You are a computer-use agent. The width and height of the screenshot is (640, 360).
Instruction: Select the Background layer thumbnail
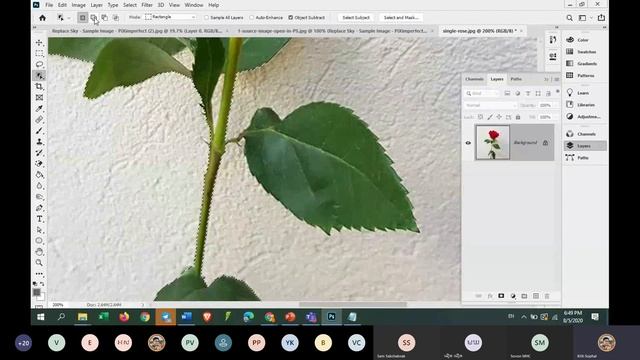(x=493, y=142)
